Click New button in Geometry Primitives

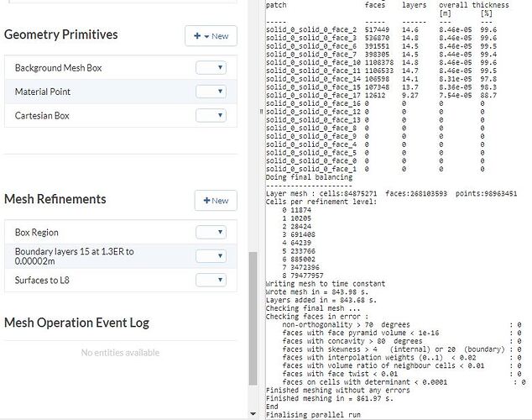211,36
